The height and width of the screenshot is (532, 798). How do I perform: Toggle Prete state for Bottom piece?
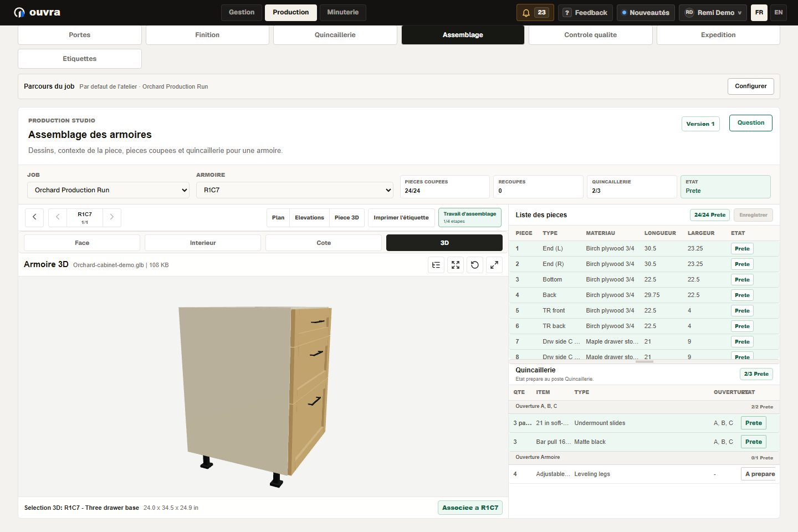pos(742,280)
